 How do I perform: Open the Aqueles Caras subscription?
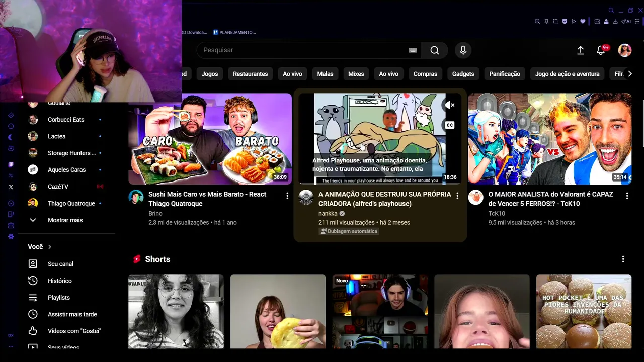pyautogui.click(x=66, y=170)
